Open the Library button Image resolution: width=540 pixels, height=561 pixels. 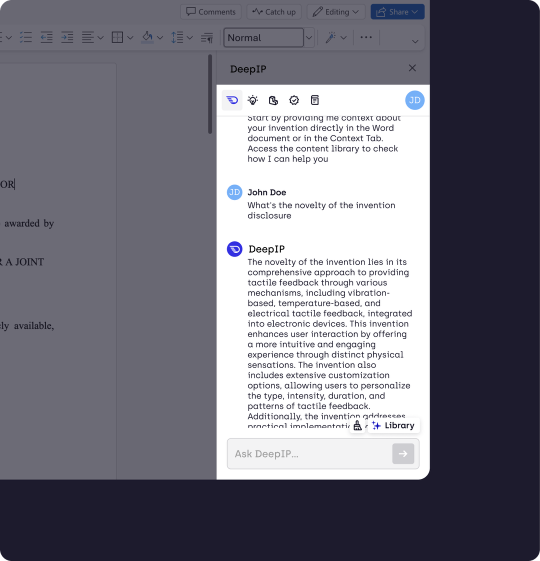tap(394, 425)
